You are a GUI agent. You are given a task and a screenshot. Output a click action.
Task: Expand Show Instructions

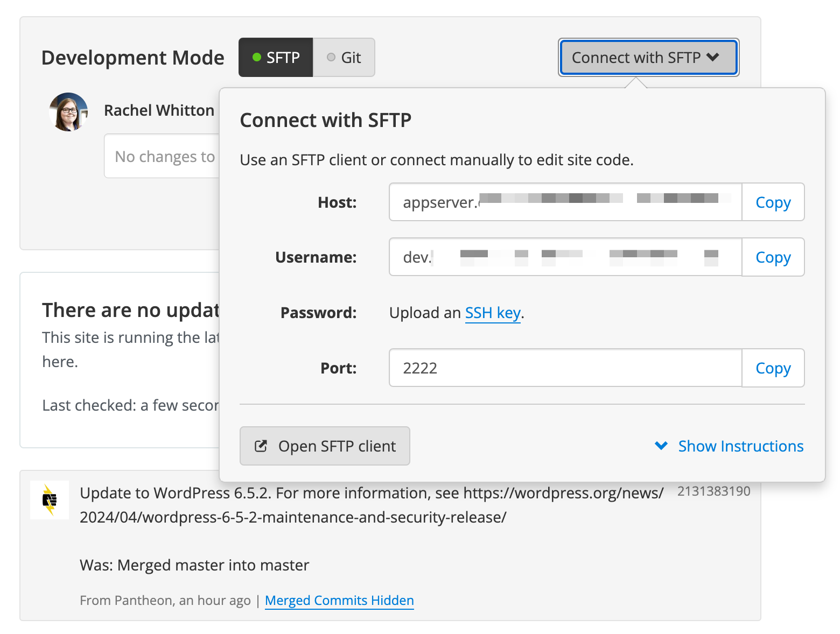(x=740, y=446)
